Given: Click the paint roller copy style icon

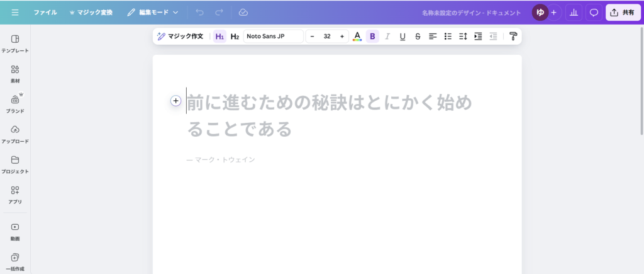Looking at the screenshot, I should 513,37.
